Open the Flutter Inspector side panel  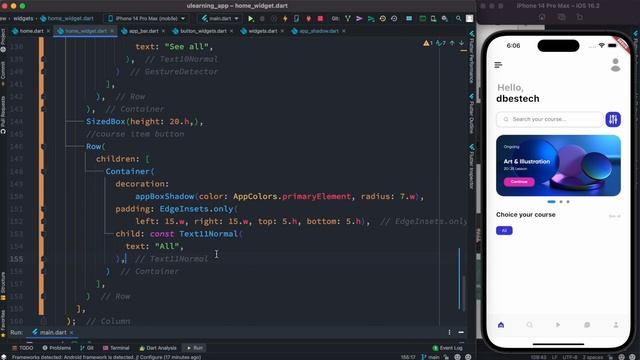tap(471, 167)
